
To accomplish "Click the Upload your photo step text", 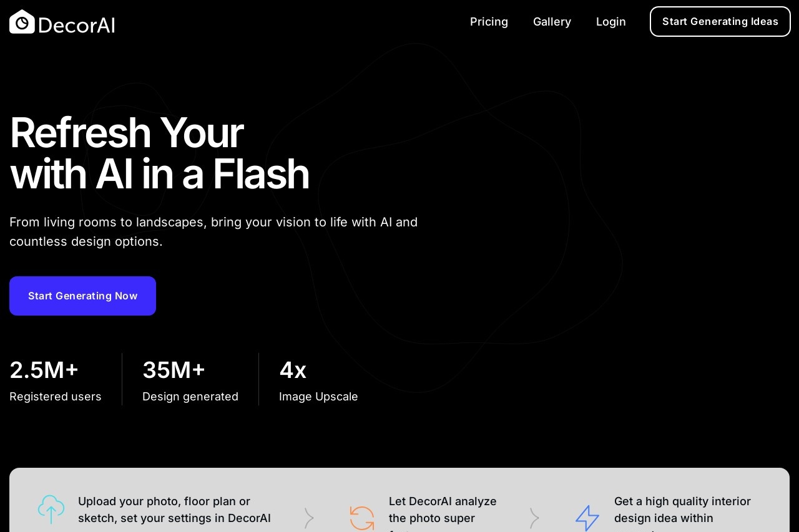I will pos(174,510).
